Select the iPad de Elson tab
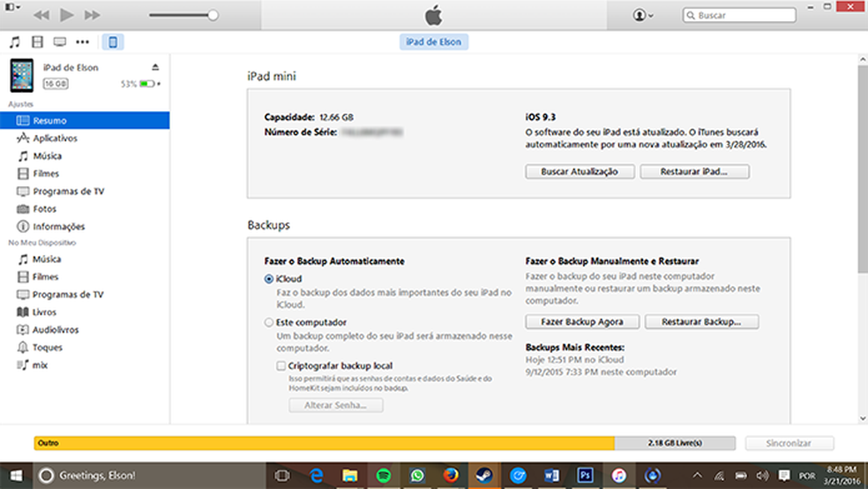This screenshot has height=489, width=868. point(433,42)
